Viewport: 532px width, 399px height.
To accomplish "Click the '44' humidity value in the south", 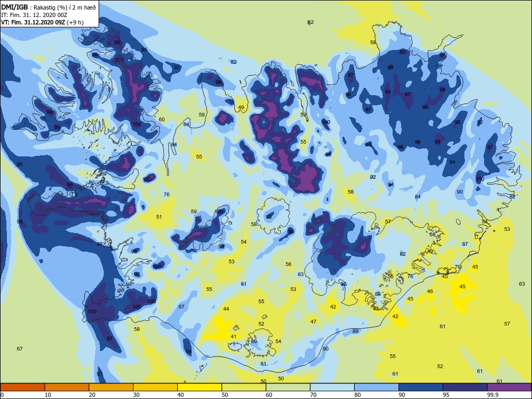I will point(226,309).
